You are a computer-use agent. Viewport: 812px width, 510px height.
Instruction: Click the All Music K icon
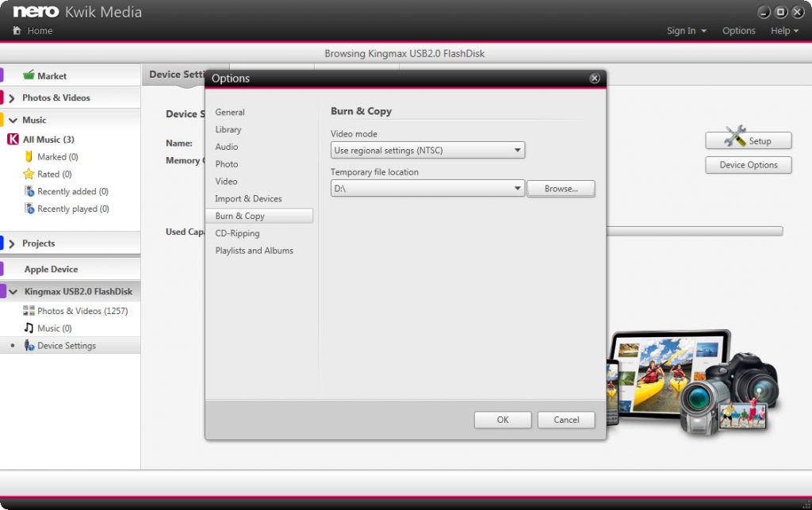13,140
